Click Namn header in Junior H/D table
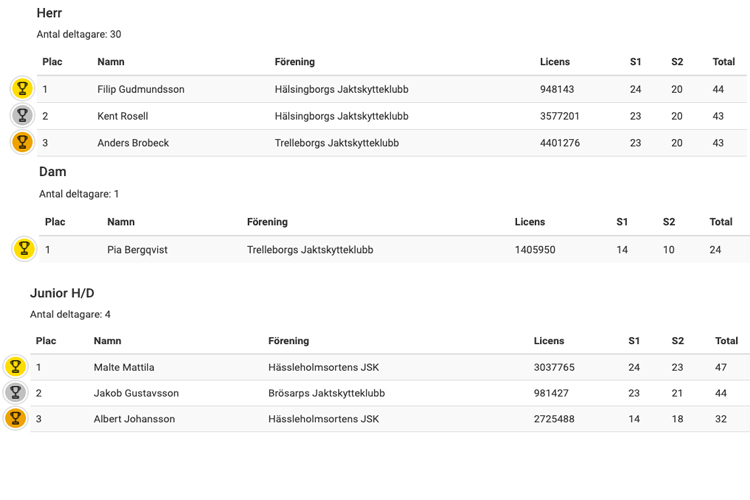Screen dimensions: 750x500 (107, 341)
